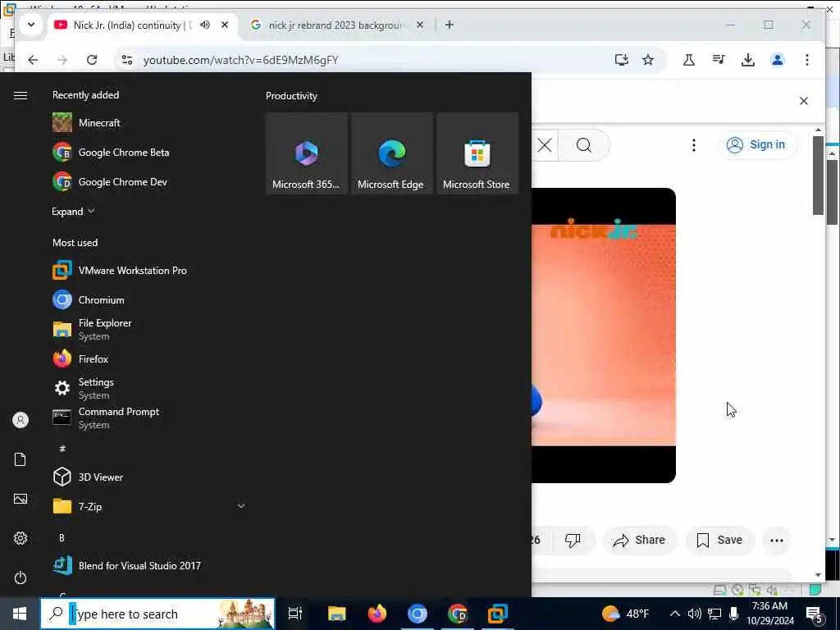Open the weather widget showing 48°F
This screenshot has height=630, width=840.
625,614
